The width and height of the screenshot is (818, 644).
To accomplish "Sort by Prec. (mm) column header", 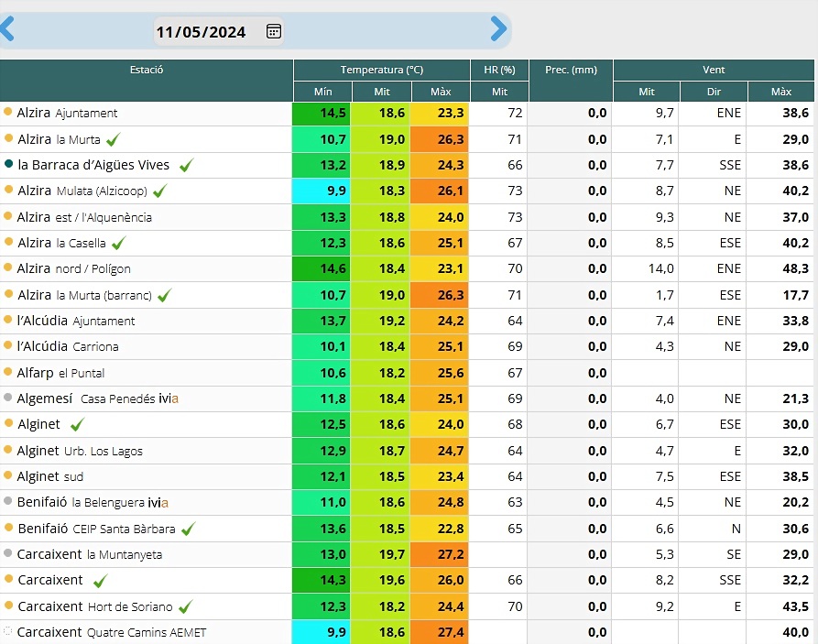I will [x=572, y=80].
